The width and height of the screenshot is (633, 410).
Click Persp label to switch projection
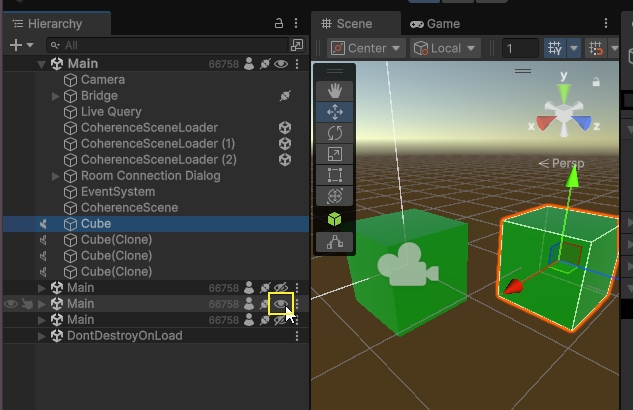(561, 163)
